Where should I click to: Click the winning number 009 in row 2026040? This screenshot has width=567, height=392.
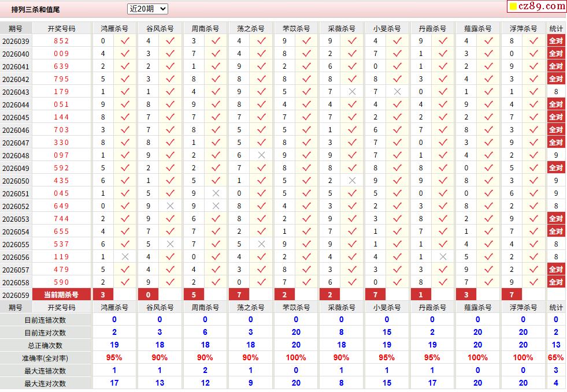[x=61, y=54]
